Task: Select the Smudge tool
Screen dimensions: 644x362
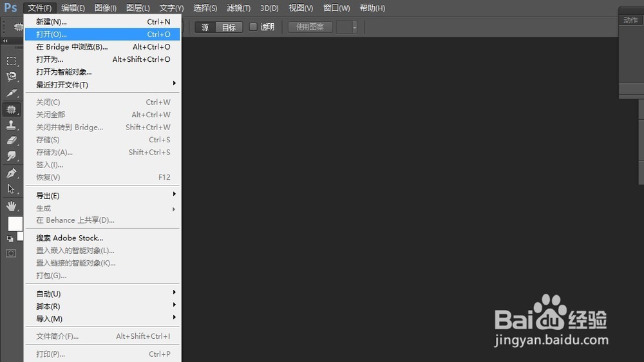Action: coord(12,157)
